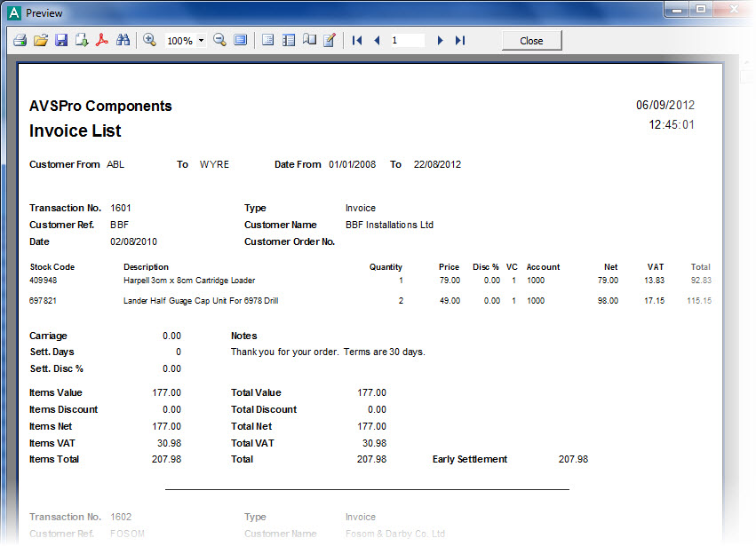The width and height of the screenshot is (756, 546).
Task: Click the Zoom In magnifier
Action: (149, 41)
